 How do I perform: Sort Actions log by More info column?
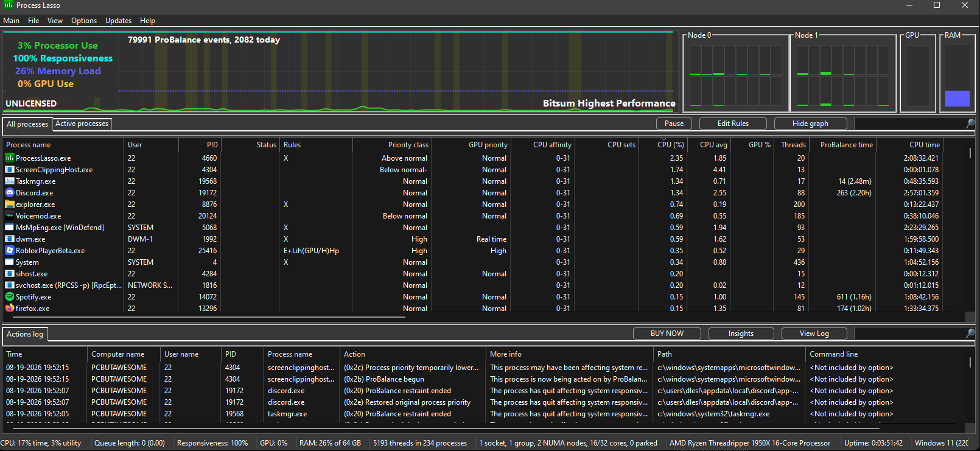[x=570, y=354]
